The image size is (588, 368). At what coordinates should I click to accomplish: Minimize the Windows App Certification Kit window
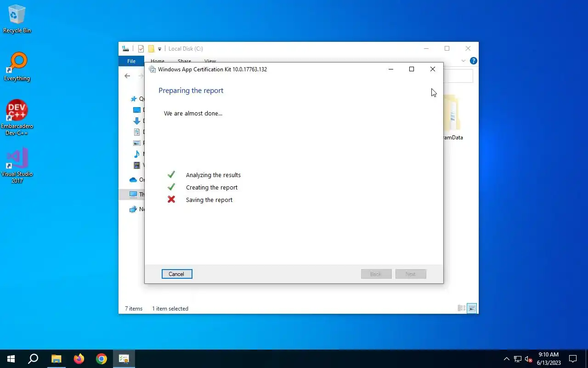click(391, 69)
